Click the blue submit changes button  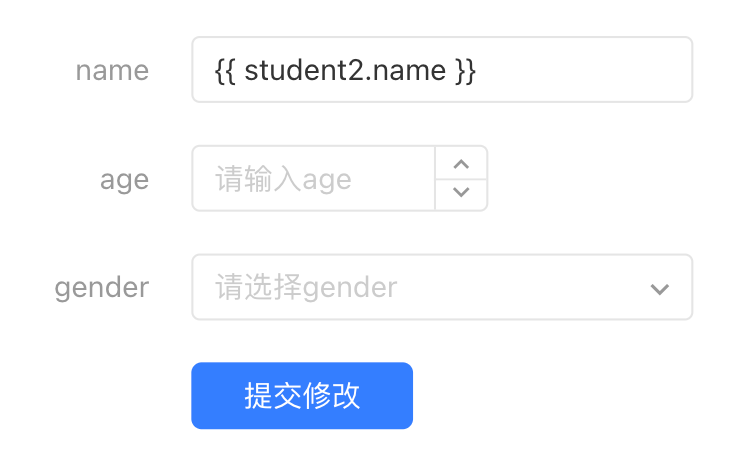pos(302,396)
